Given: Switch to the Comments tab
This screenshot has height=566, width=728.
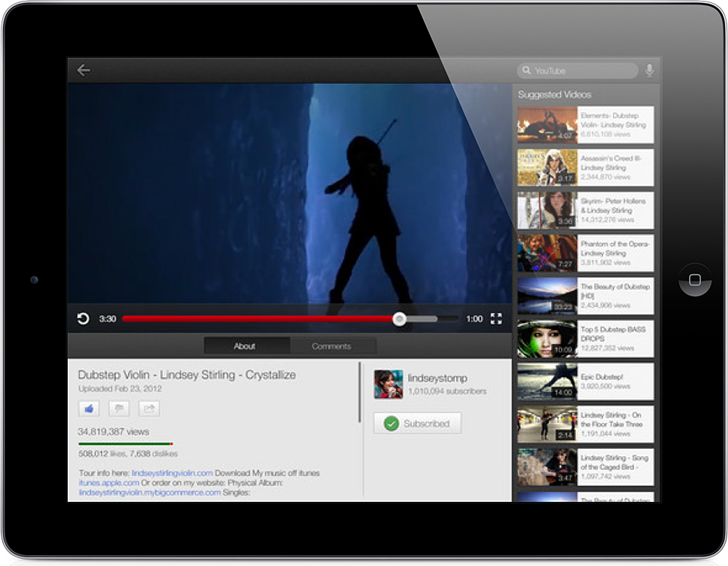Looking at the screenshot, I should point(333,346).
